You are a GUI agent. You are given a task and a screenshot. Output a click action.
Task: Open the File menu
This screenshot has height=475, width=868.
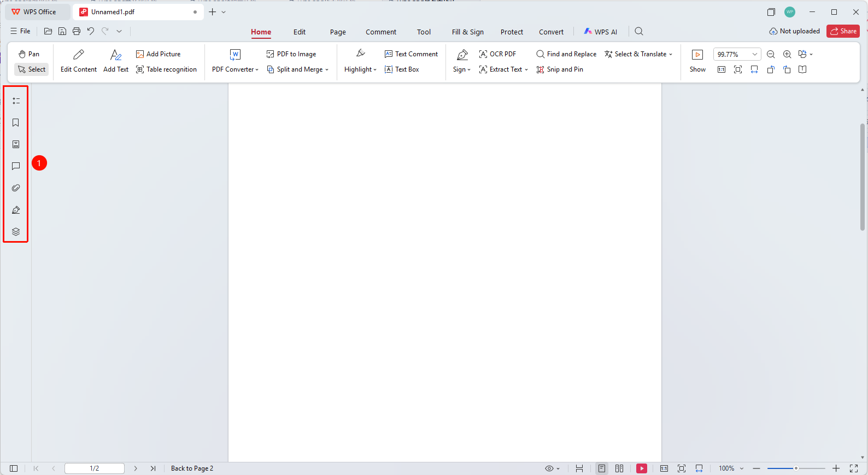[20, 31]
